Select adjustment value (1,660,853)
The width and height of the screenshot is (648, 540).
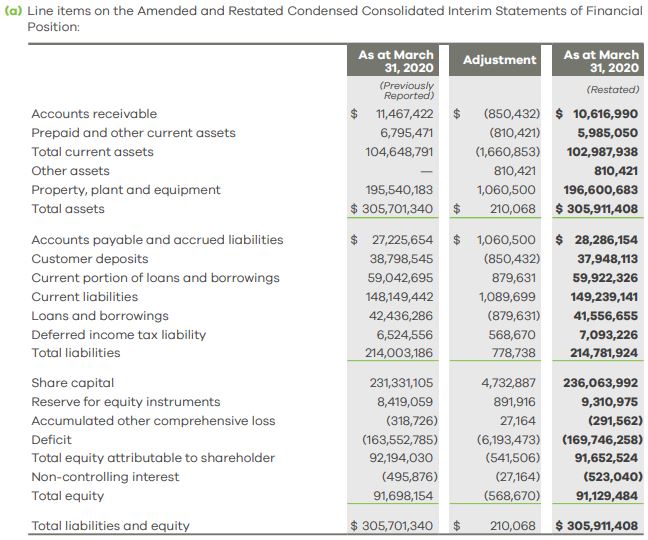pos(507,152)
